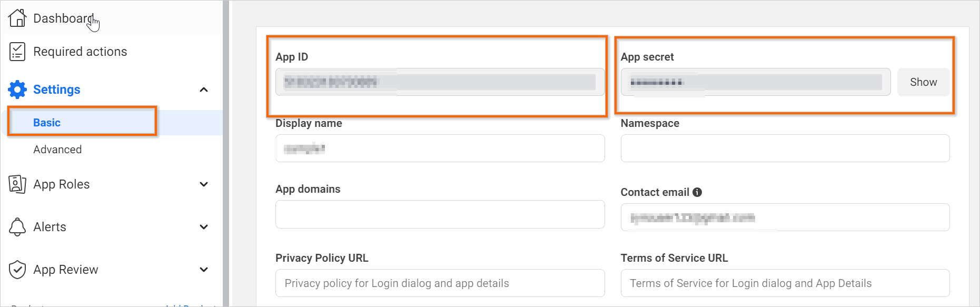Collapse the Settings section chevron

pos(204,90)
